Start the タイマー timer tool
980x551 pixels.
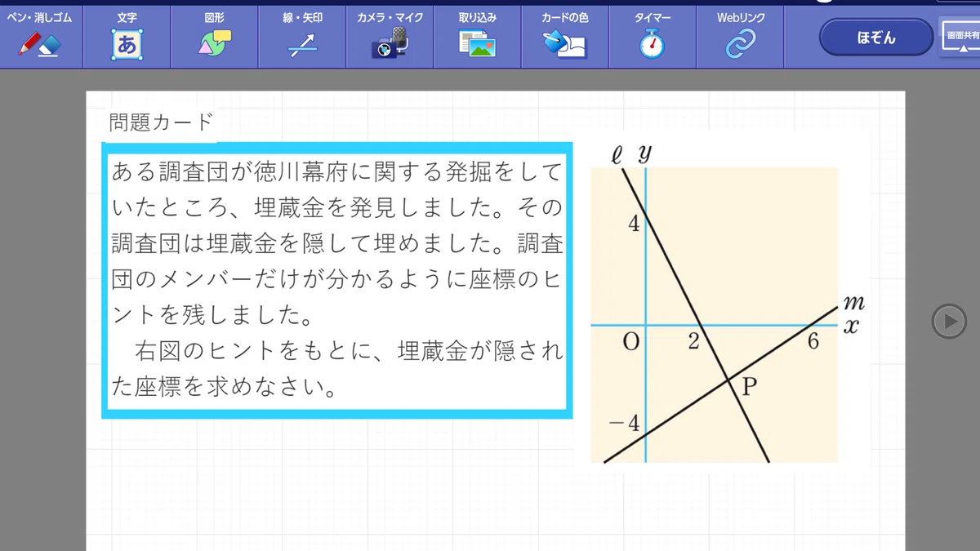coord(652,37)
